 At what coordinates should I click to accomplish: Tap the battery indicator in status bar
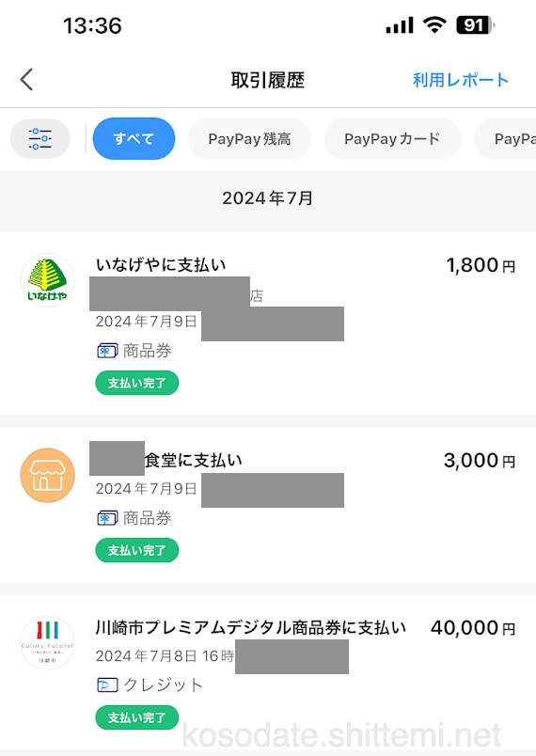pos(475,25)
